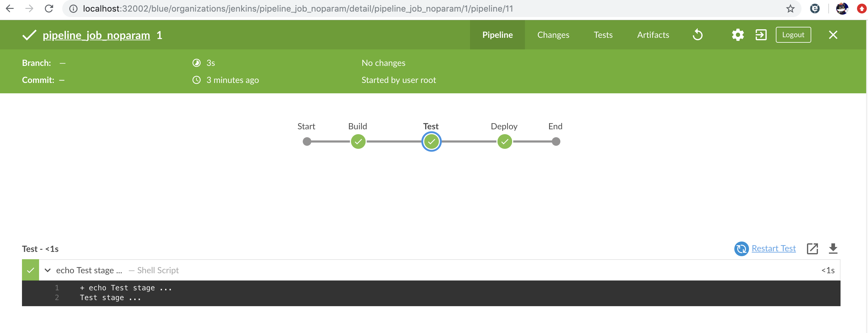This screenshot has width=868, height=333.
Task: Select the Build stage node
Action: click(x=358, y=141)
